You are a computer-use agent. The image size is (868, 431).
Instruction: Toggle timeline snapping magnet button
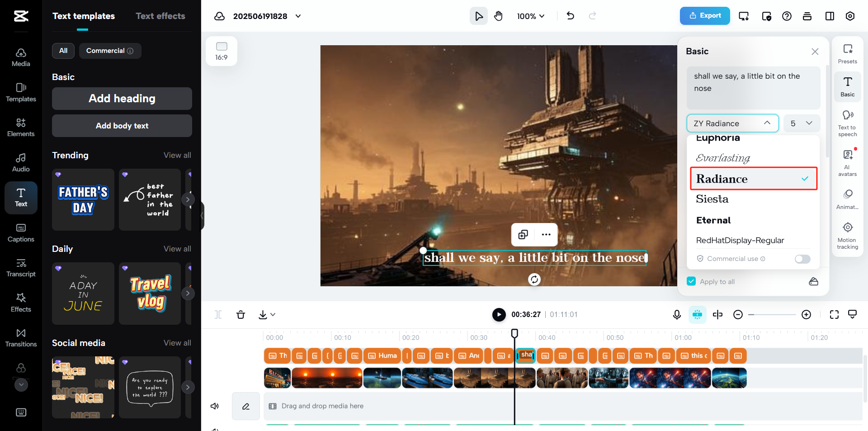697,315
